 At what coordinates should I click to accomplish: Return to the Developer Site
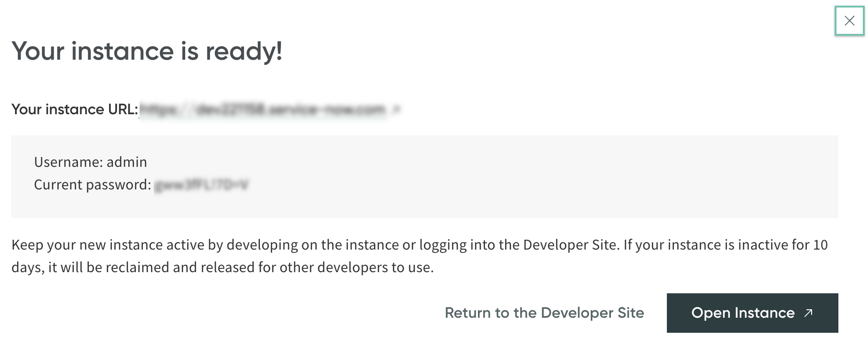[544, 313]
